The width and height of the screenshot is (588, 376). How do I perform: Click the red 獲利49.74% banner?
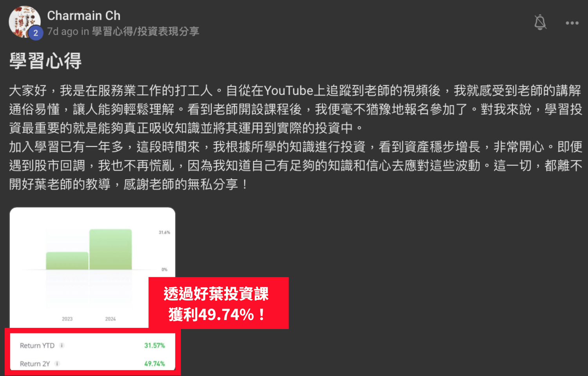tap(218, 303)
